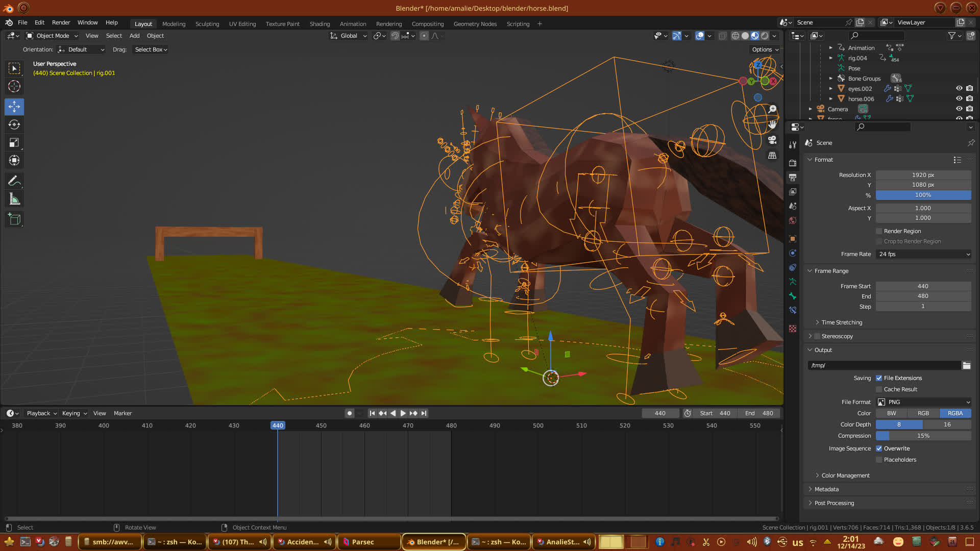Select the Move tool in toolbar
The width and height of the screenshot is (980, 551).
coord(14,107)
